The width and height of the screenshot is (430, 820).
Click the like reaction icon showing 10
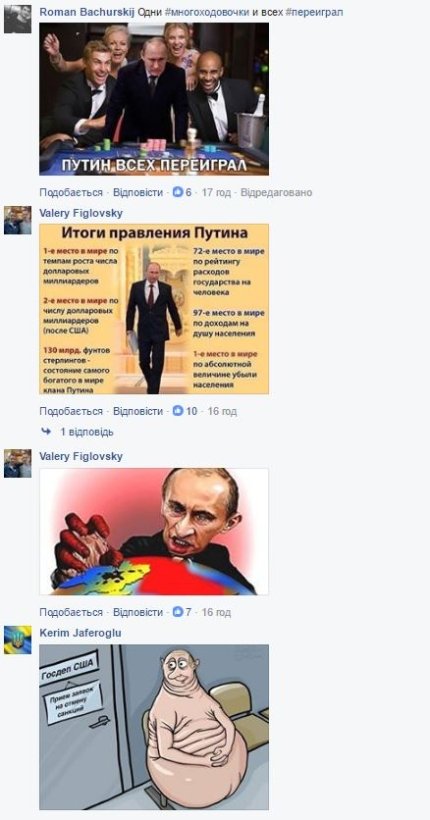[x=178, y=411]
